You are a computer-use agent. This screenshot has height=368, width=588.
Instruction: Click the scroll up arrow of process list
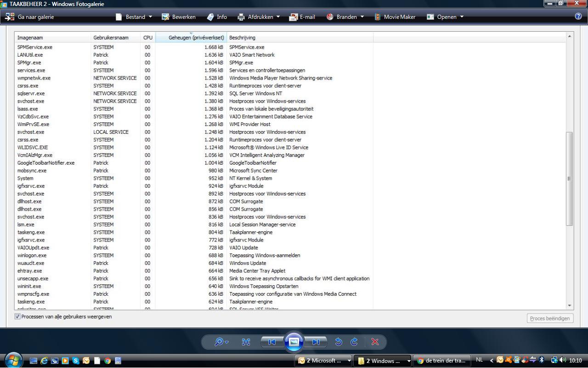570,36
